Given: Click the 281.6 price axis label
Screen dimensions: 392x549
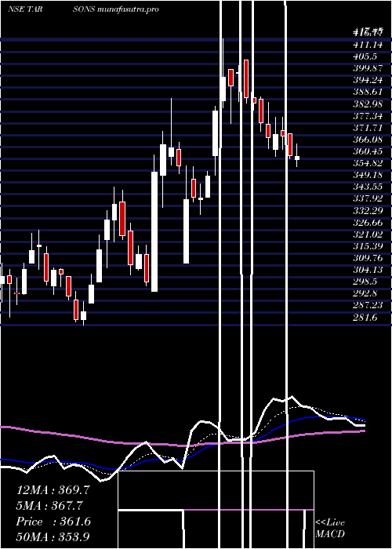Looking at the screenshot, I should click(x=366, y=317).
